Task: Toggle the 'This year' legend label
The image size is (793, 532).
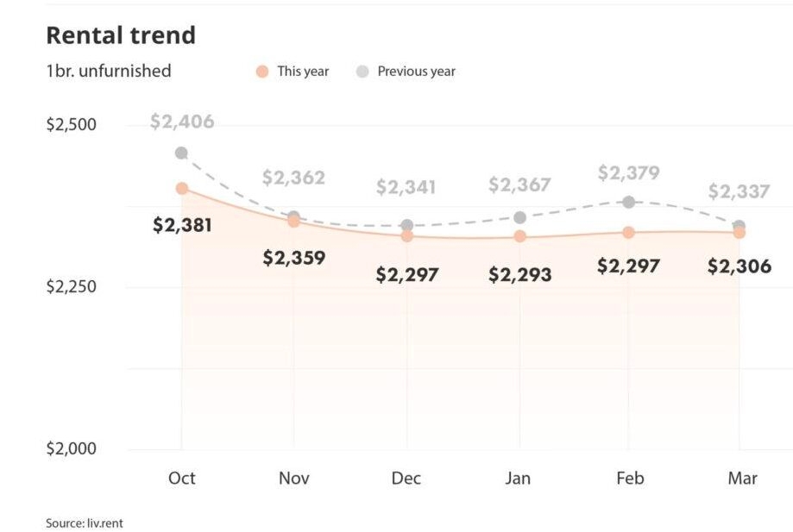Action: tap(302, 72)
